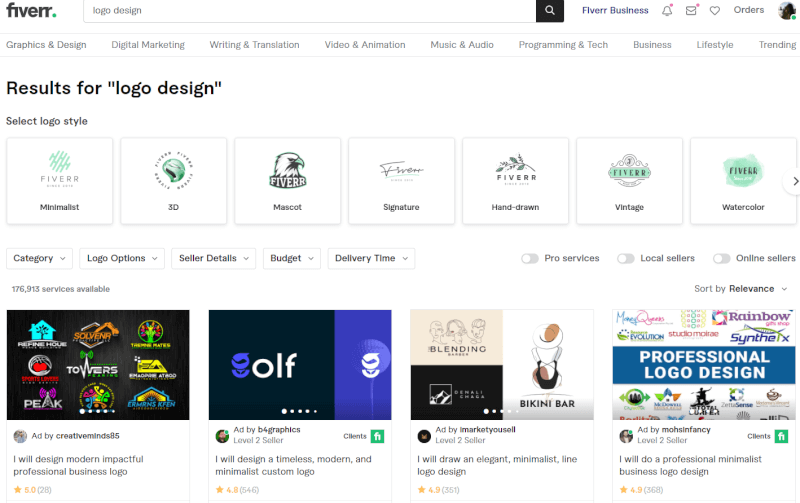Click the 5.0 (28) star rating
Viewport: 800px width, 503px height.
click(x=33, y=490)
